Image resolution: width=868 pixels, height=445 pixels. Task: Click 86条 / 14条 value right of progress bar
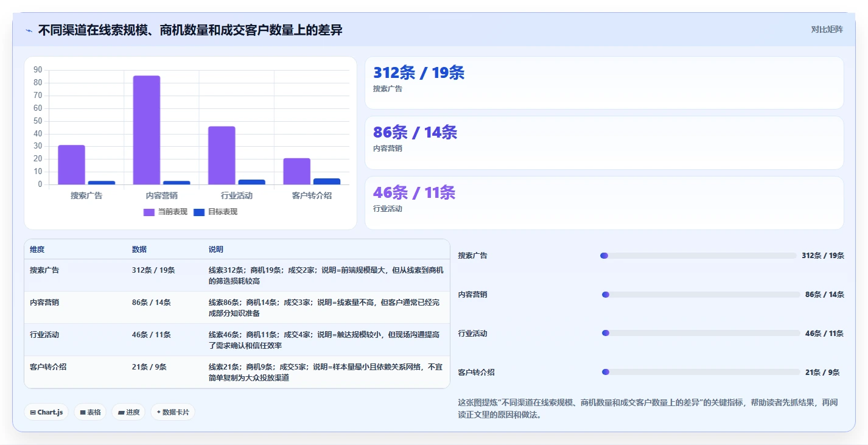[825, 295]
